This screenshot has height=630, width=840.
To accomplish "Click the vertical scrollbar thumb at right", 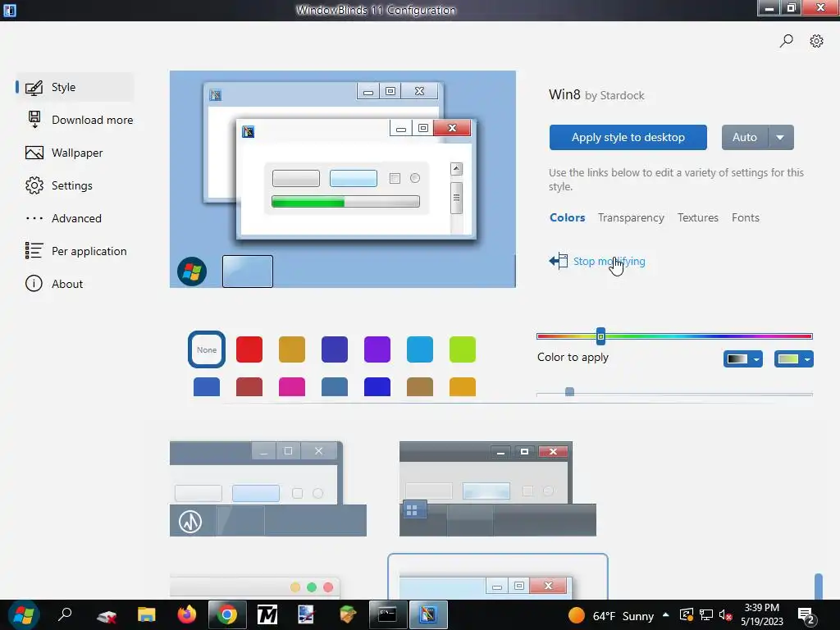I will click(818, 586).
